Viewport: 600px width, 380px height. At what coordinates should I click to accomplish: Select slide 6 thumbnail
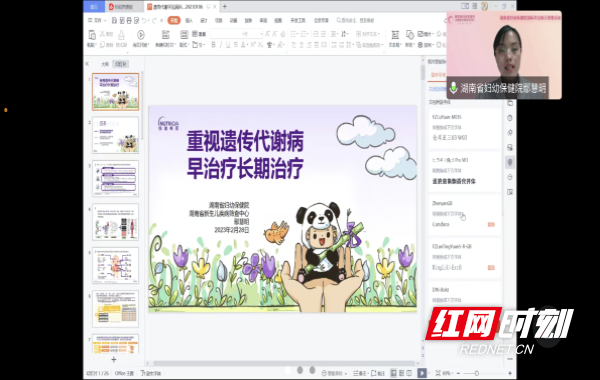pyautogui.click(x=116, y=309)
